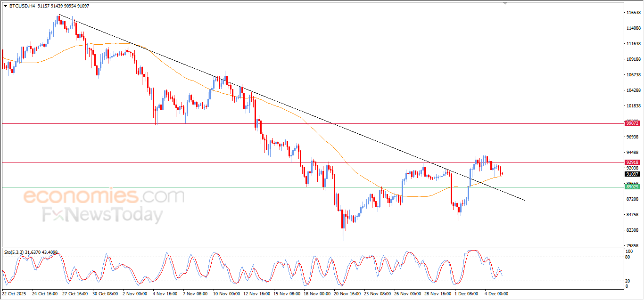Click the 109188 price axis label
This screenshot has width=644, height=300.
[x=633, y=59]
